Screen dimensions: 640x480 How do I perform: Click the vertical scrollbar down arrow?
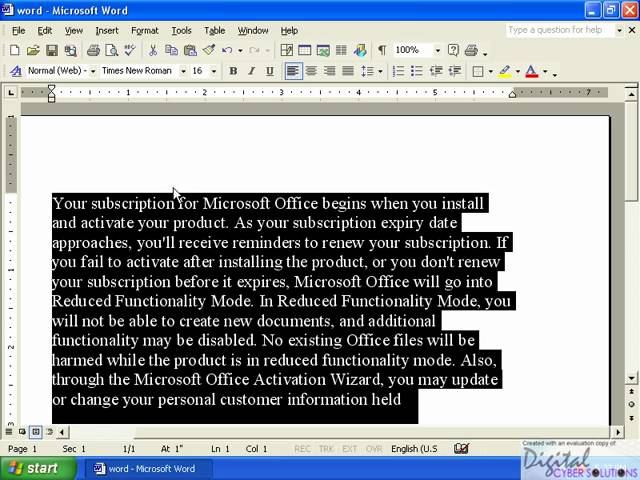coord(631,378)
